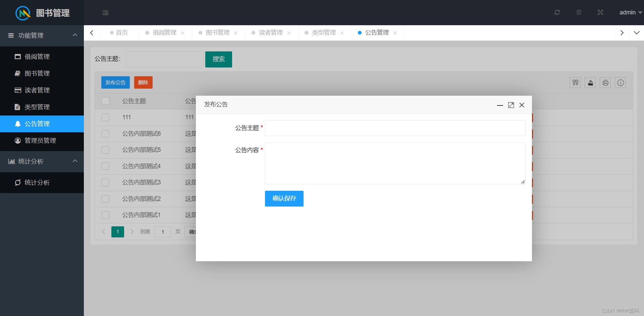Viewport: 644px width, 316px height.
Task: Click the export data icon above the table
Action: coord(590,83)
